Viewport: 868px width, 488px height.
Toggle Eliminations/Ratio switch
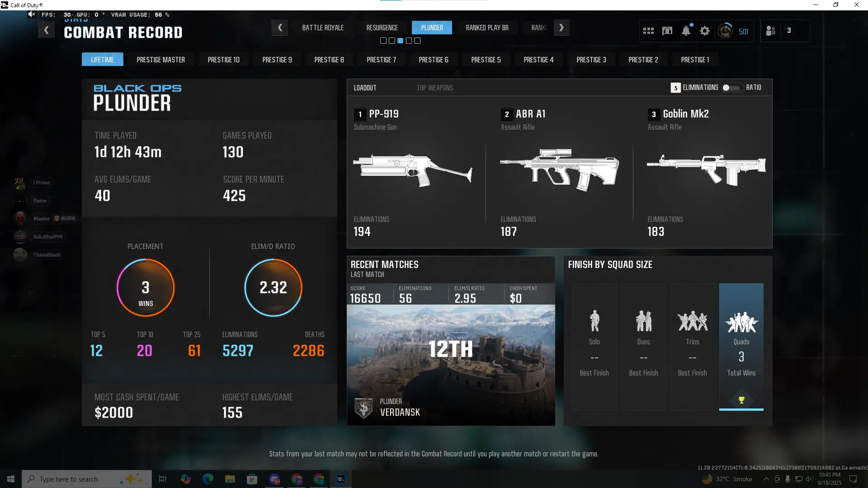(731, 88)
